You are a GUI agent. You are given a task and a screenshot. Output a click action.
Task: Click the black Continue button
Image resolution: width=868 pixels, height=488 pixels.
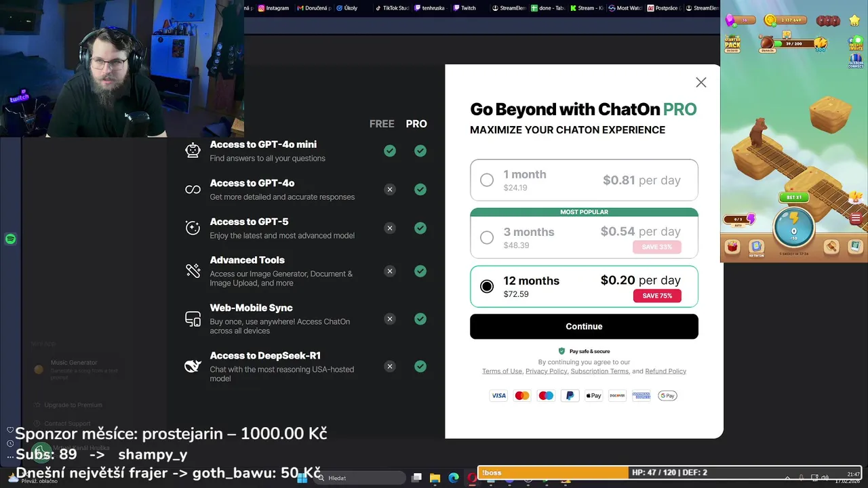tap(584, 327)
